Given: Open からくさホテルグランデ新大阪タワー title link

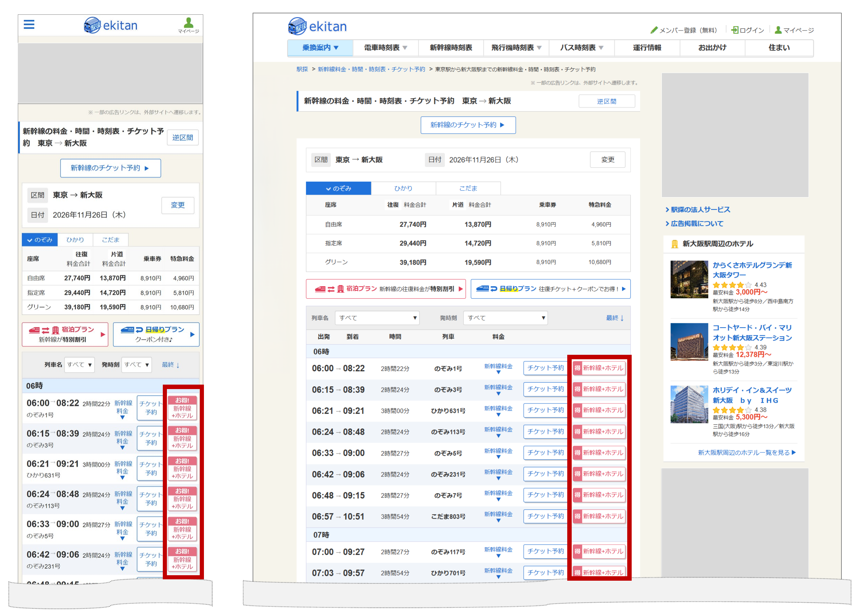Looking at the screenshot, I should click(x=752, y=270).
